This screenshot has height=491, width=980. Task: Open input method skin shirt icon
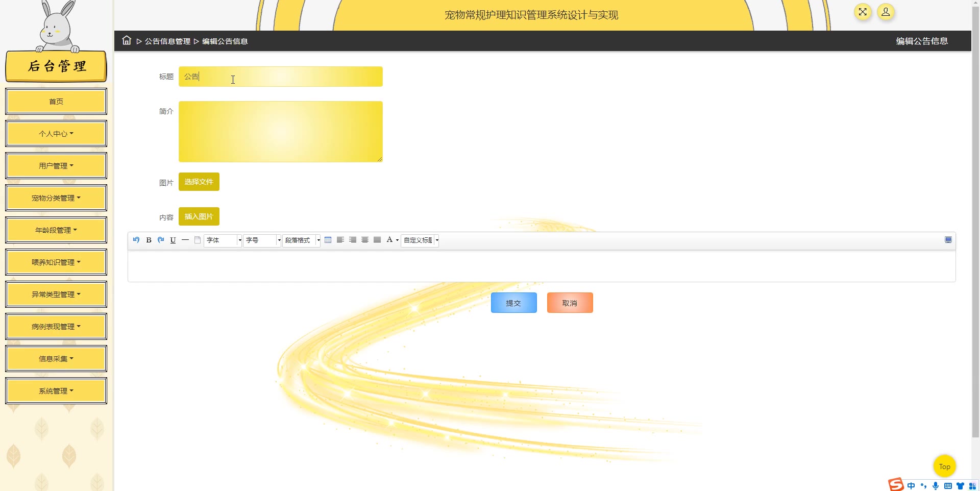(960, 486)
